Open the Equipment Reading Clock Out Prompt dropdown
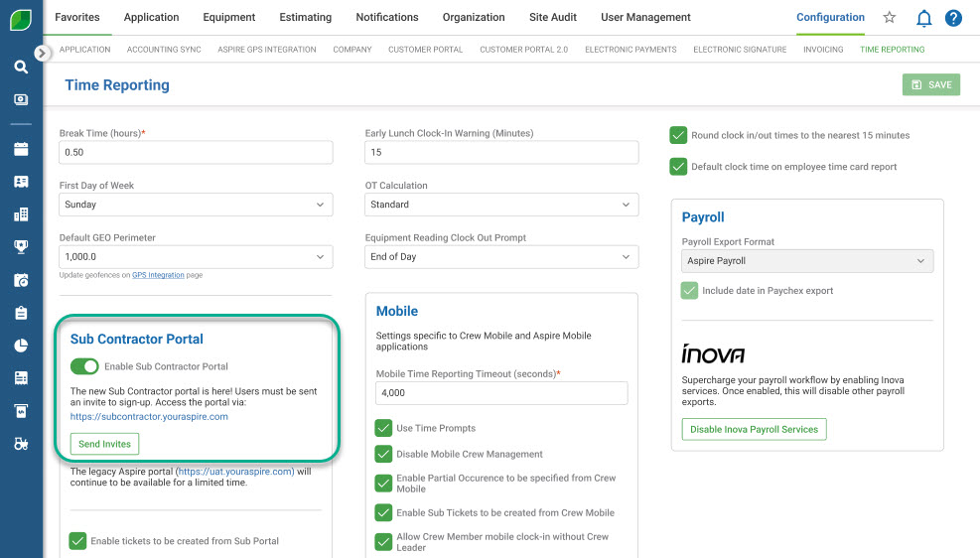 click(501, 257)
